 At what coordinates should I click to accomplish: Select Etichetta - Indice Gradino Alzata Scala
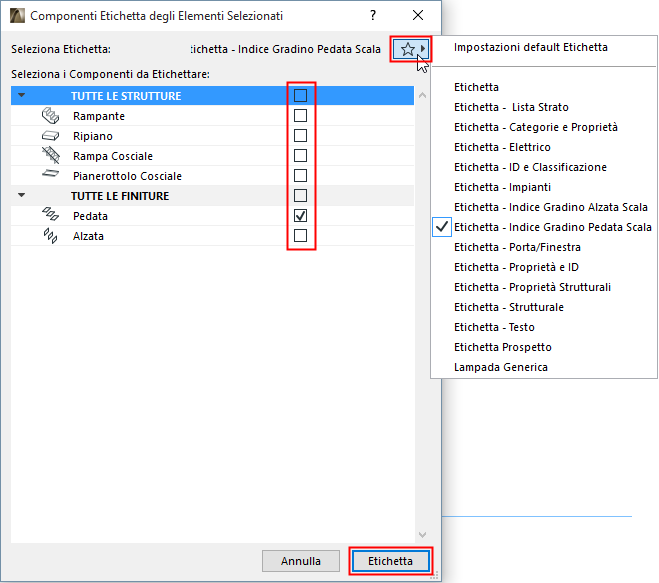tap(551, 207)
